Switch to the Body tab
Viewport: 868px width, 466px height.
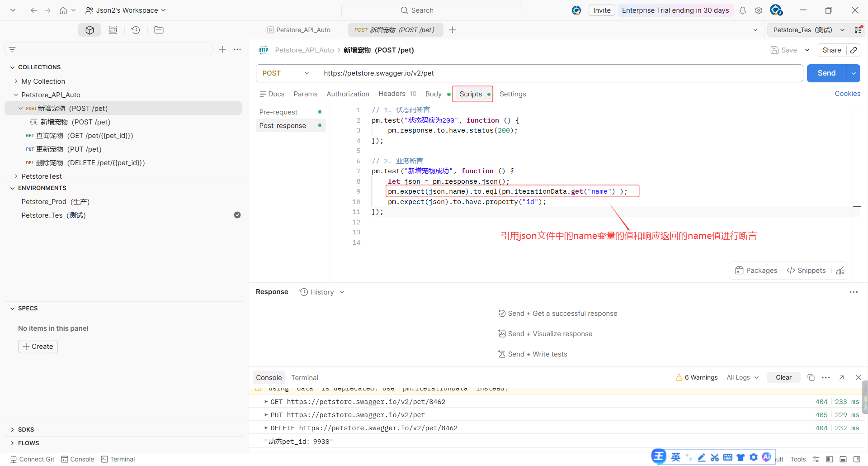tap(433, 94)
